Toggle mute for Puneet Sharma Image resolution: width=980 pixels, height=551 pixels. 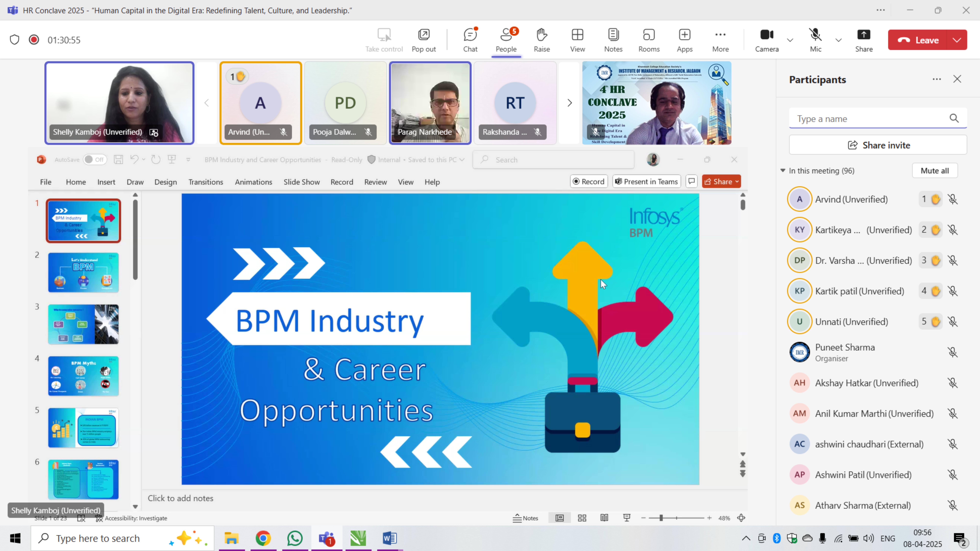[953, 352]
